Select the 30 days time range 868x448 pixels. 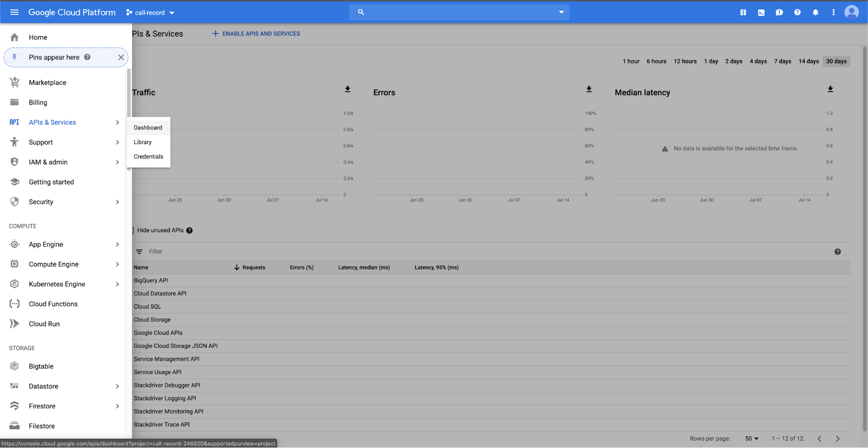[x=836, y=61]
